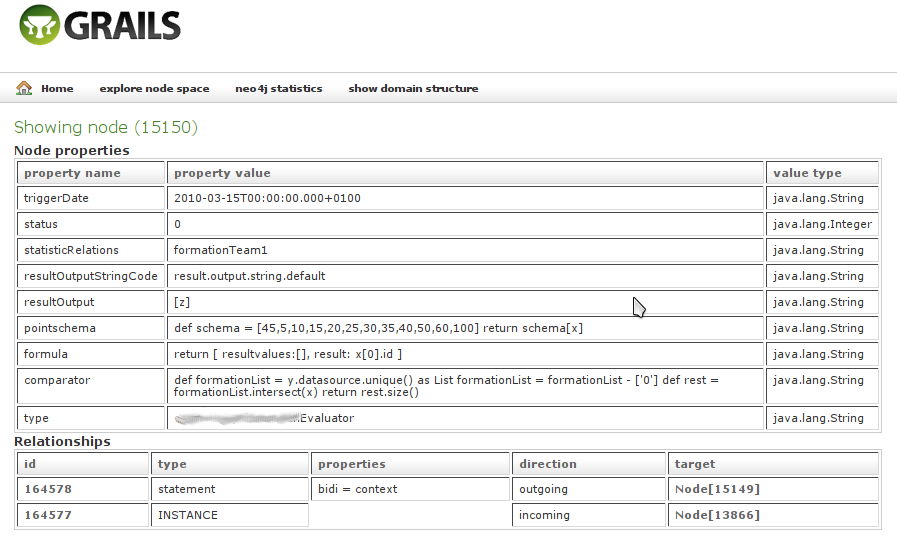Click the Relationships section heading
Screen dimensions: 897x545
[x=62, y=441]
